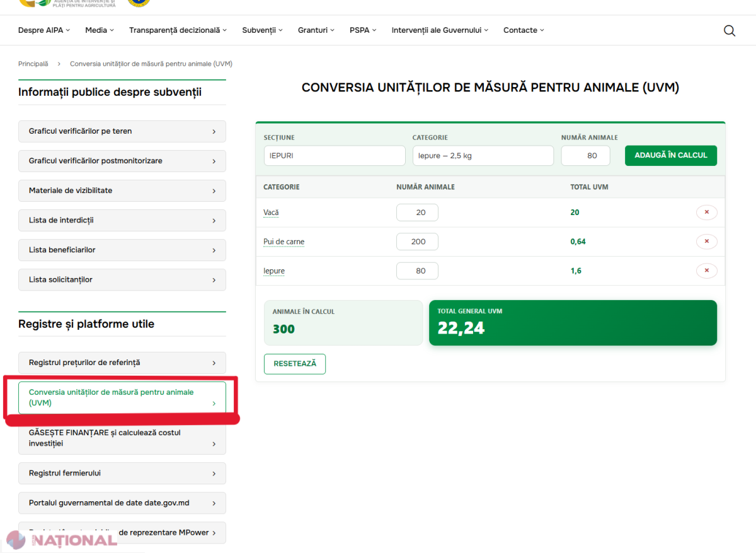Go to the Principală breadcrumb link

[33, 64]
